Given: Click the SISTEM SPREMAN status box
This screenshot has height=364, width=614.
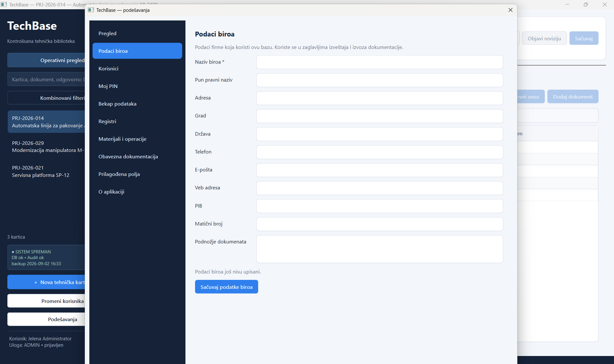Looking at the screenshot, I should [46, 257].
